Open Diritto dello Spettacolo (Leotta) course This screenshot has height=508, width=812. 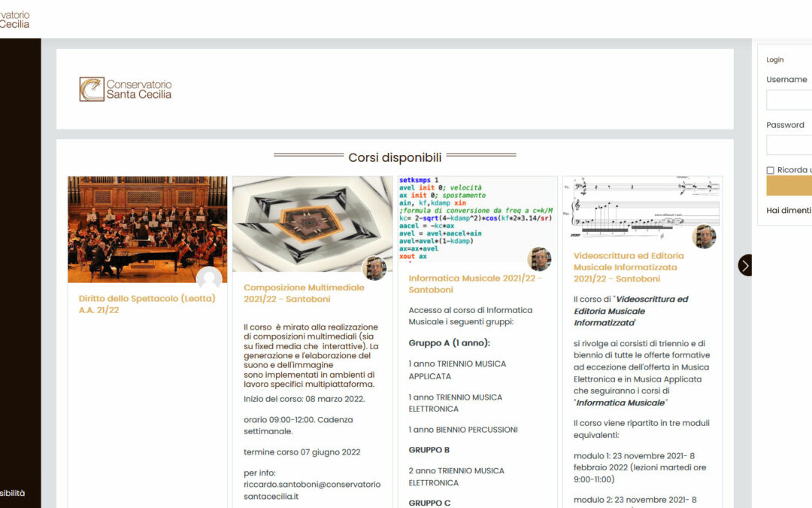tap(147, 304)
